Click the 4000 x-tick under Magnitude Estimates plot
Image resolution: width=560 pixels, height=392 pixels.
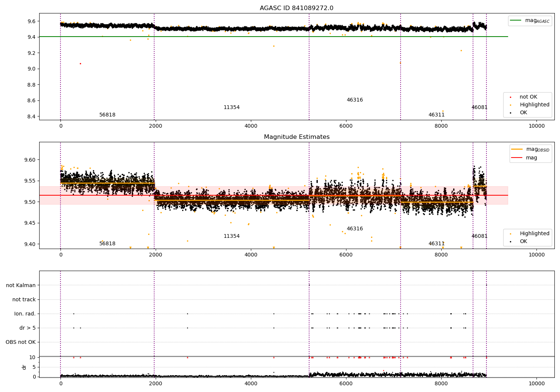(x=251, y=255)
